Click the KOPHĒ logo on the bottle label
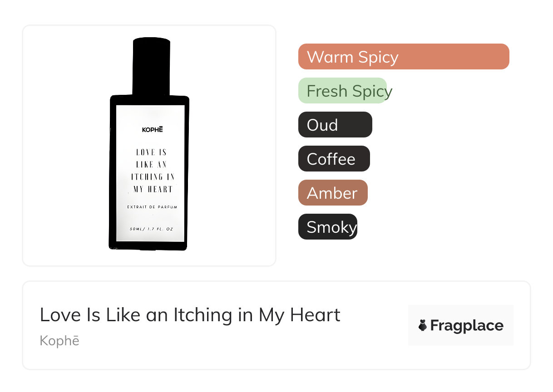The height and width of the screenshot is (392, 553). click(x=152, y=130)
